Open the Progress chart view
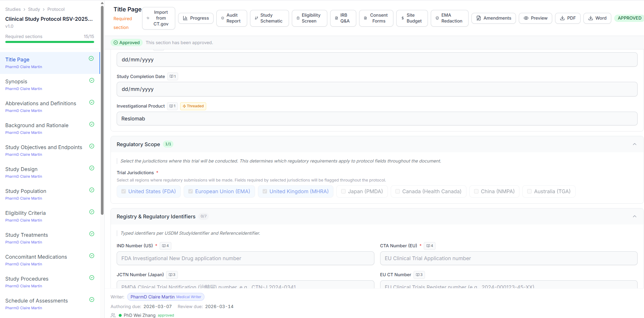Image resolution: width=644 pixels, height=318 pixels. click(x=196, y=18)
